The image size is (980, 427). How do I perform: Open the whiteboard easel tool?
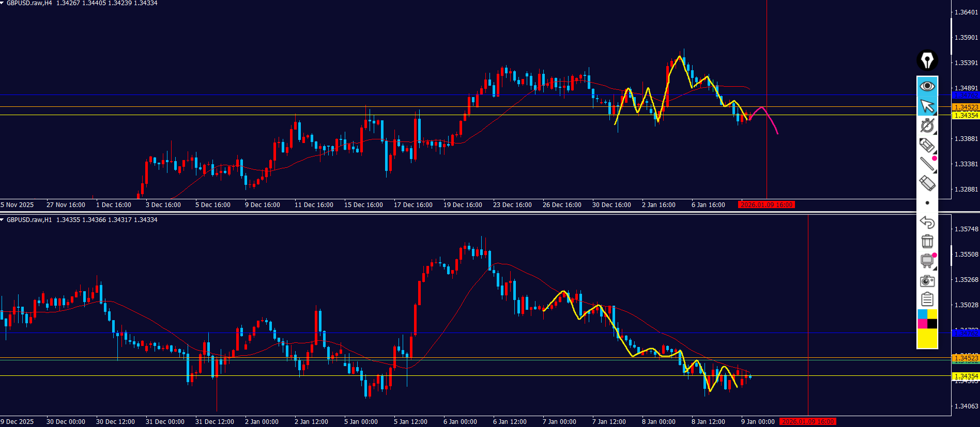point(927,261)
